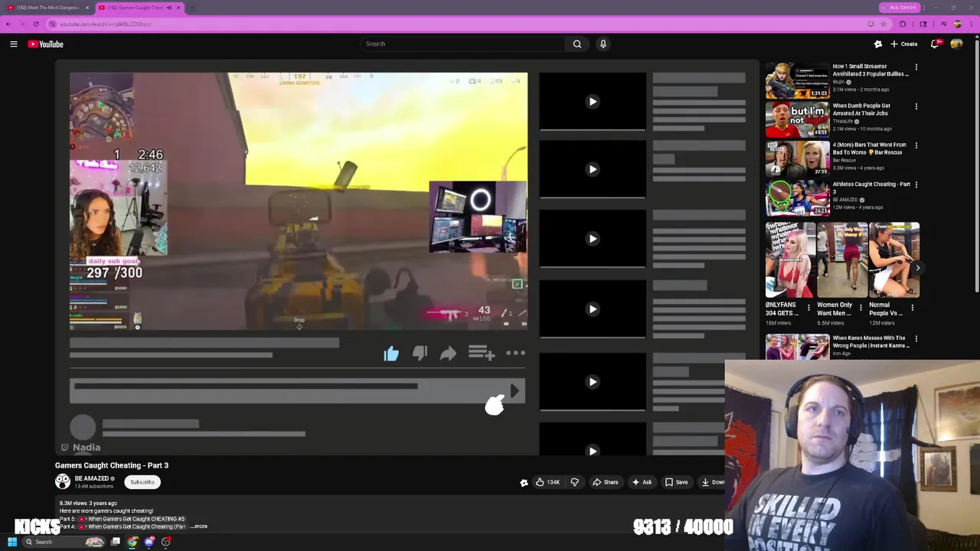Image resolution: width=980 pixels, height=551 pixels.
Task: Open the Windows Start menu
Action: pos(12,542)
